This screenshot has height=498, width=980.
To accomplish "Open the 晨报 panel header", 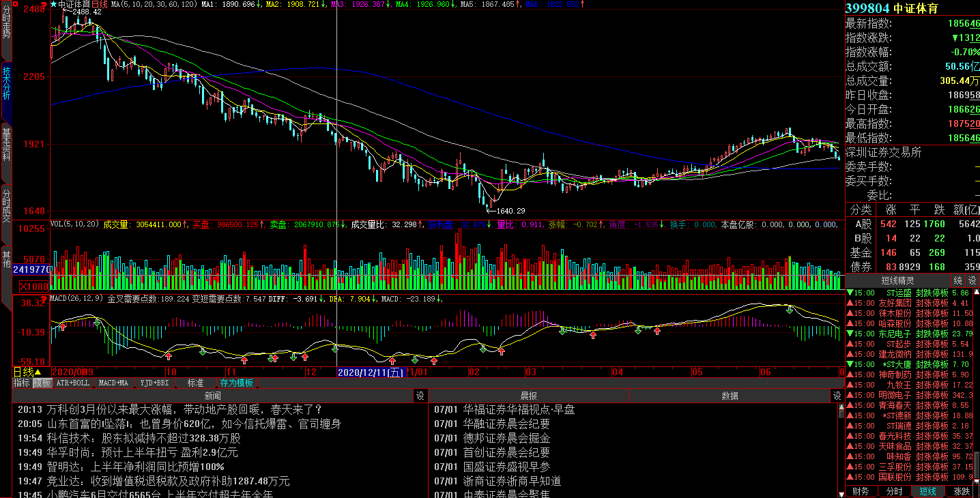I will tap(528, 396).
